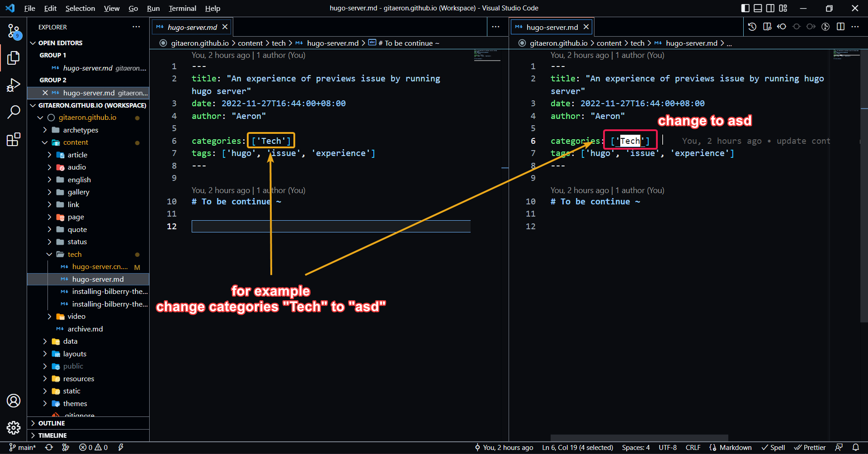Image resolution: width=868 pixels, height=454 pixels.
Task: Open changes with previous revision
Action: click(782, 27)
